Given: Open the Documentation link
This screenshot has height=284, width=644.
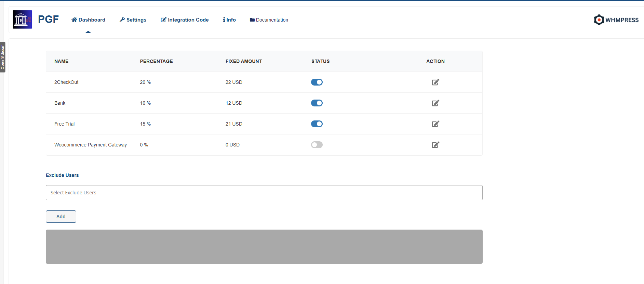Looking at the screenshot, I should [269, 20].
